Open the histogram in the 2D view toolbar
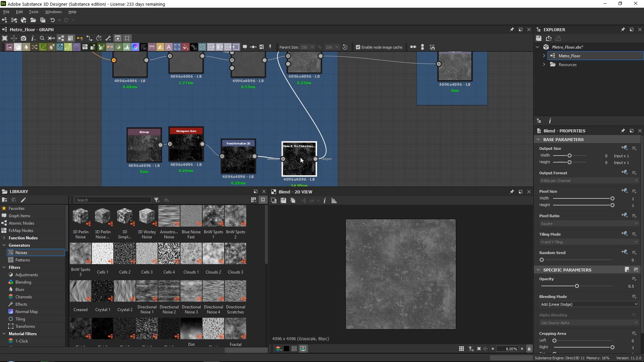The height and width of the screenshot is (362, 644). tap(334, 200)
